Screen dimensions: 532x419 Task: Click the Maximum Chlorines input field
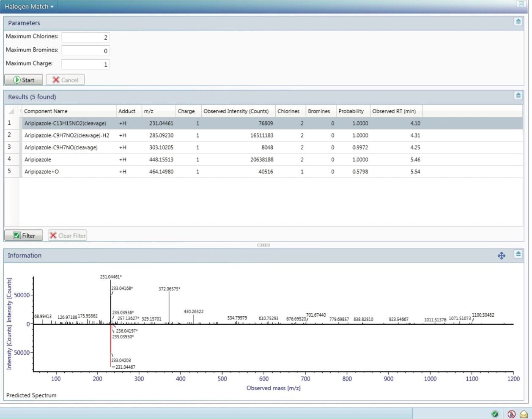point(85,37)
